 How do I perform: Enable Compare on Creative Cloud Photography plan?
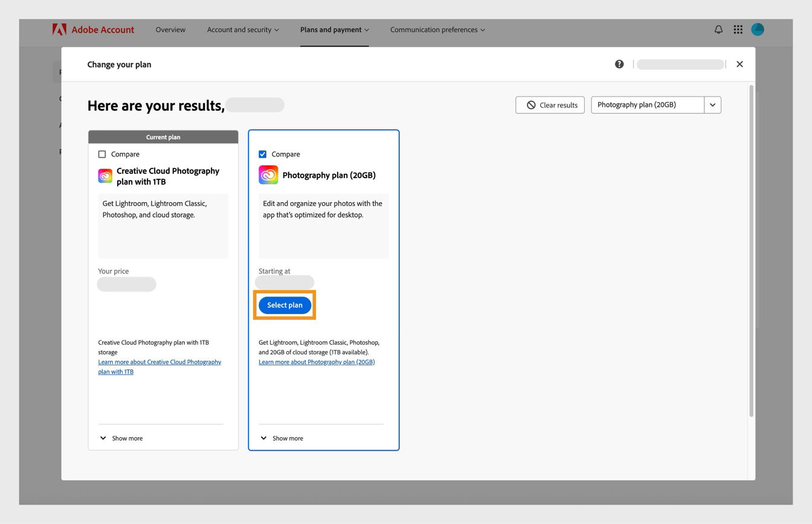(102, 154)
